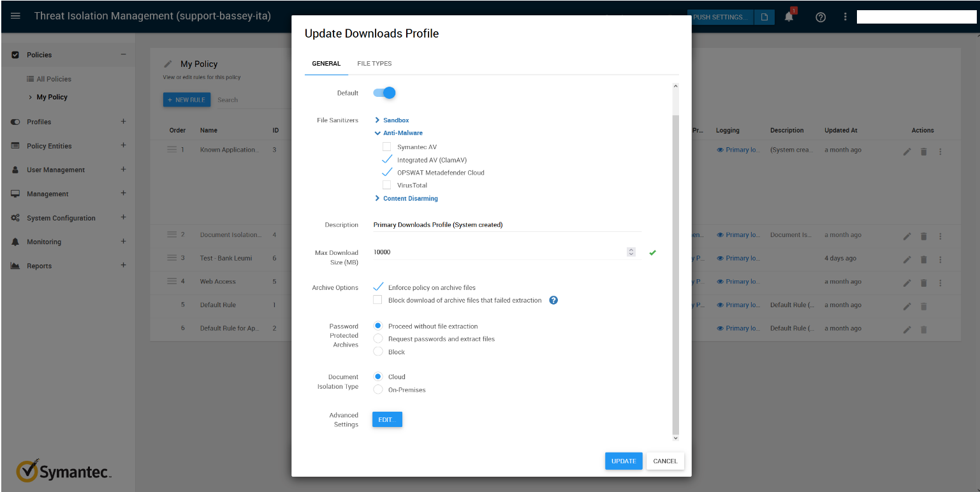Screen dimensions: 980x492
Task: Switch to the File Types tab
Action: click(374, 64)
